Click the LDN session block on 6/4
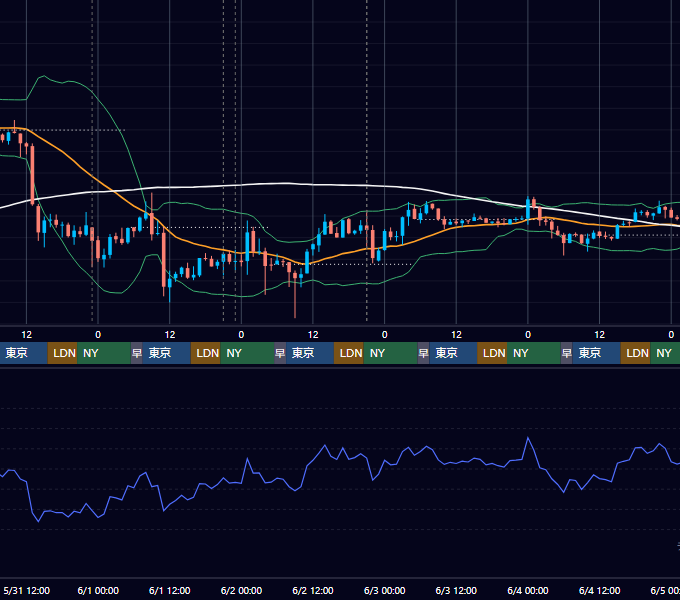 click(635, 353)
